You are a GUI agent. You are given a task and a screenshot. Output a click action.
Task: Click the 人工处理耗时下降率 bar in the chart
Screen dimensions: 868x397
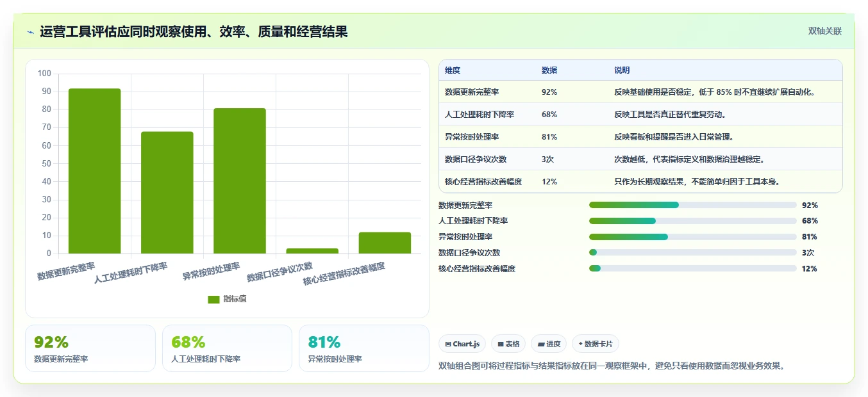pyautogui.click(x=167, y=193)
